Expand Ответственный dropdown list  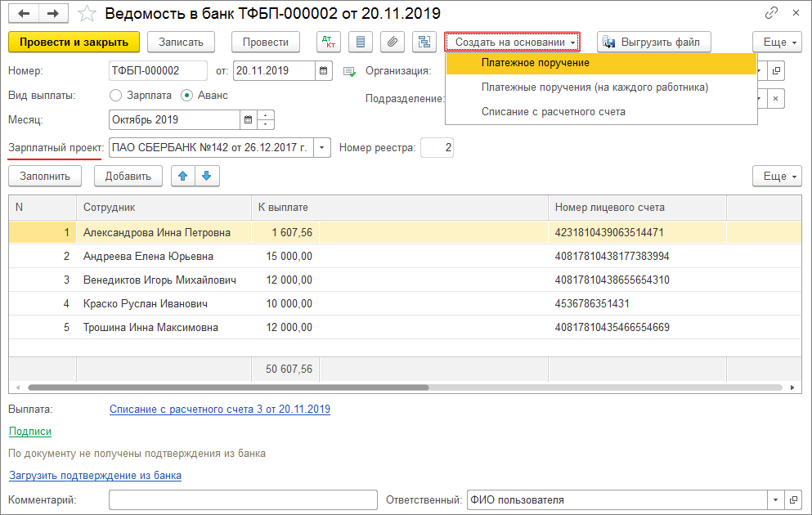775,500
